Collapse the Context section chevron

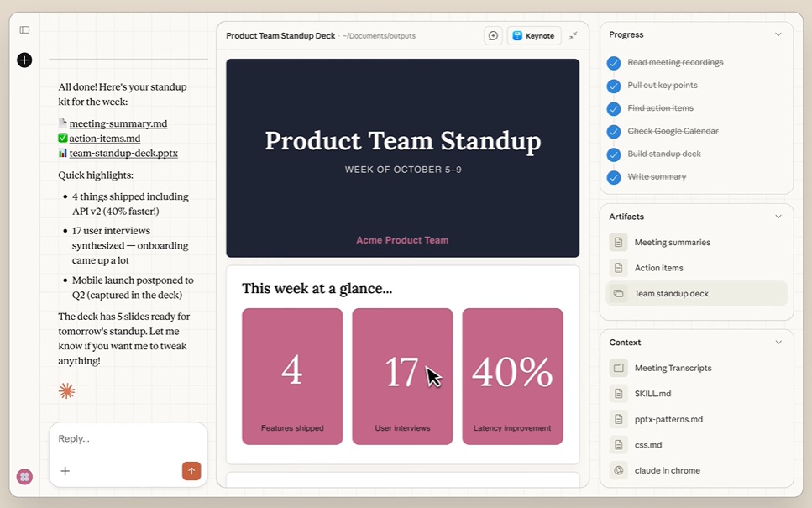click(778, 343)
